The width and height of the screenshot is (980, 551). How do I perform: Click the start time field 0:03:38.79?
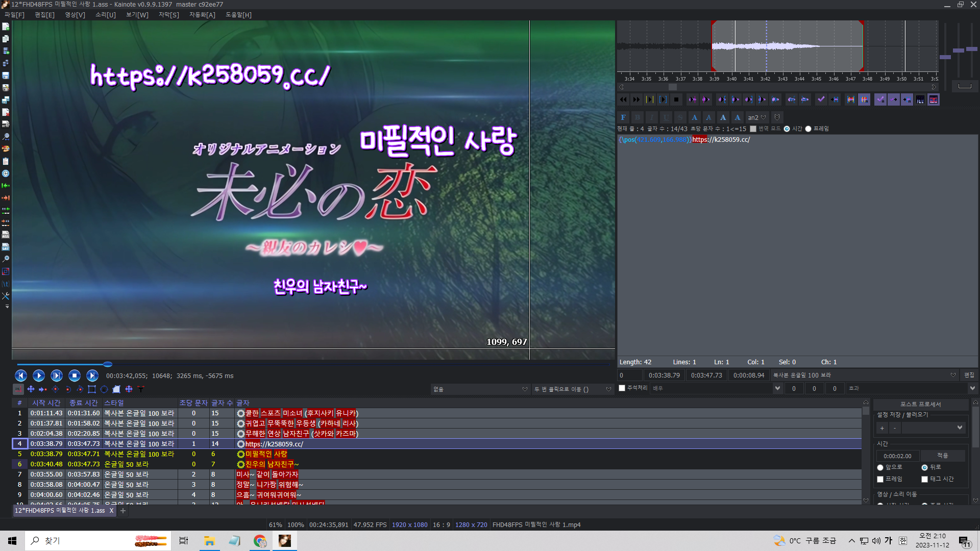tap(664, 375)
